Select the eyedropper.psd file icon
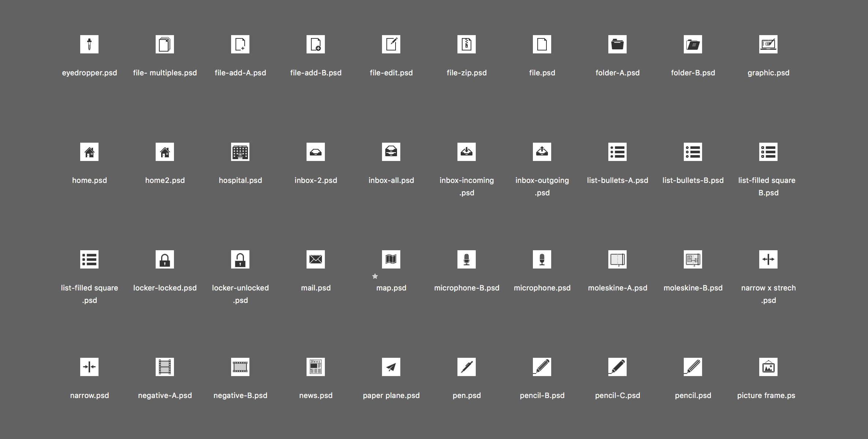The height and width of the screenshot is (439, 868). [89, 44]
